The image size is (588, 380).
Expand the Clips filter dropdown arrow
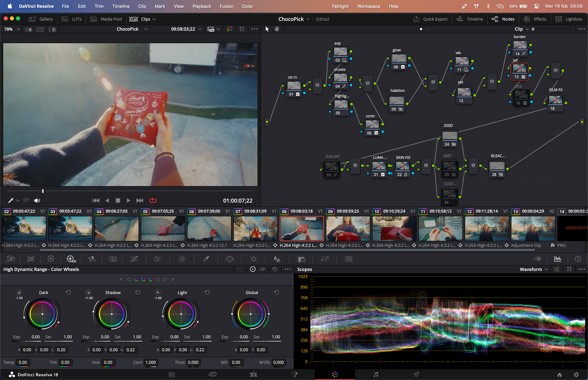(x=154, y=19)
